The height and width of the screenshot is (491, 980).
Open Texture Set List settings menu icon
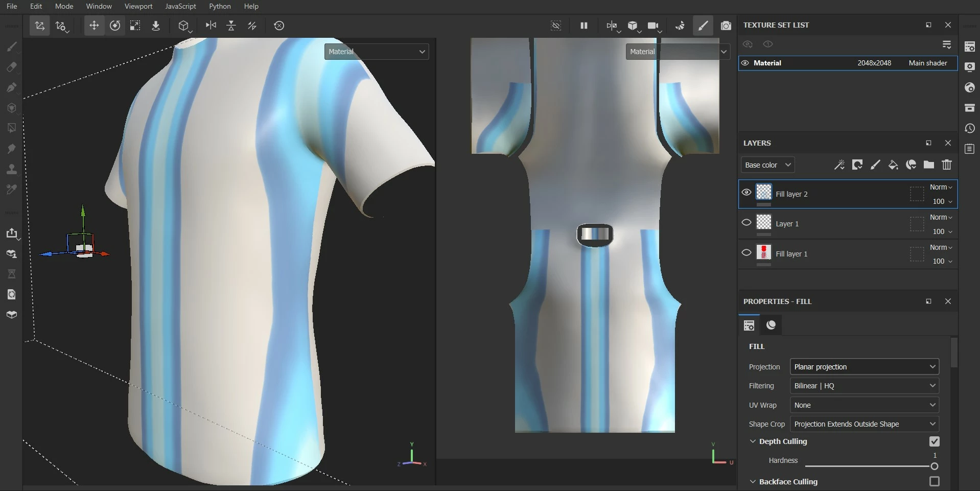[x=947, y=44]
